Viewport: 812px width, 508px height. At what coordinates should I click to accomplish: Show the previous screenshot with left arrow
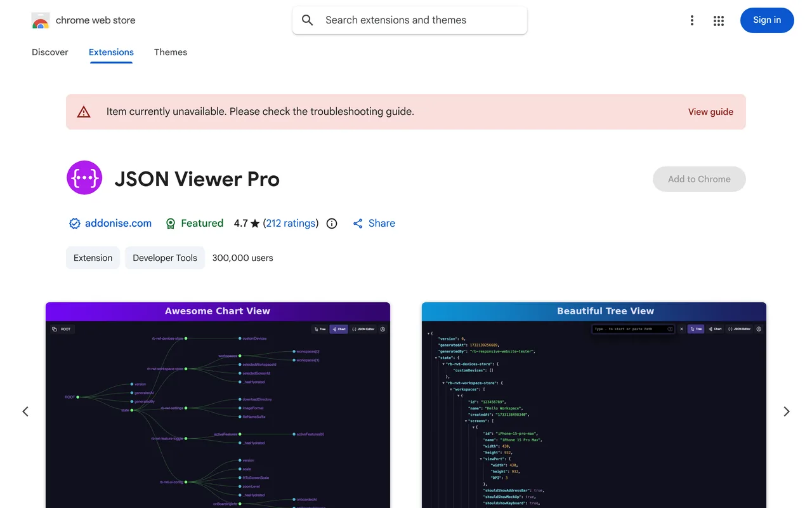click(25, 411)
